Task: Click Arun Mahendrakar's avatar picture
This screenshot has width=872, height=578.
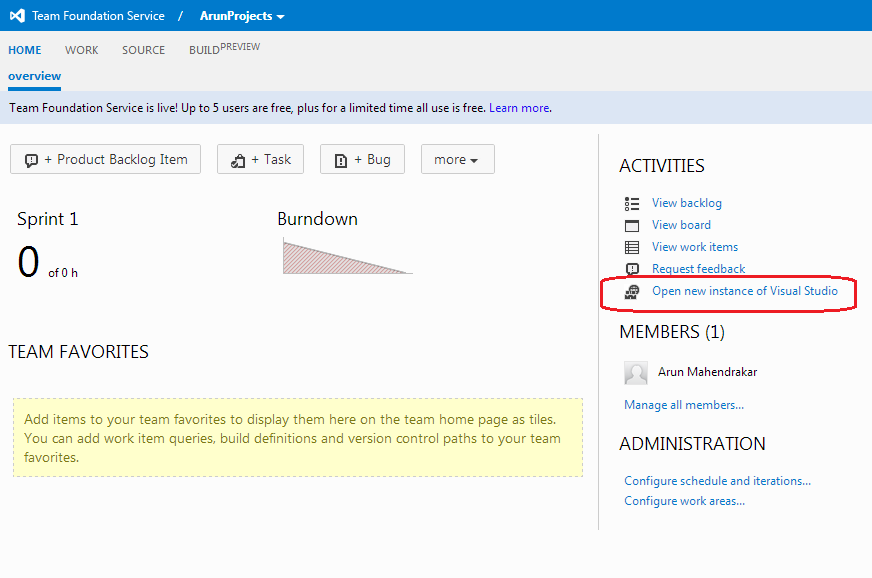Action: [636, 373]
